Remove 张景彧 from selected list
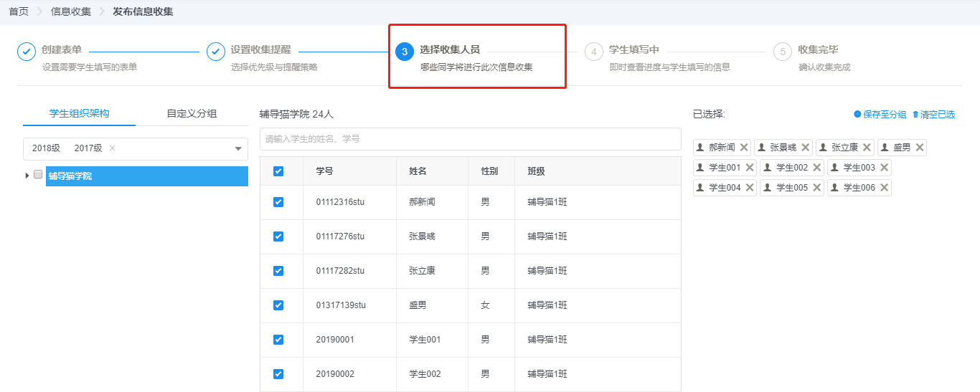 click(806, 148)
